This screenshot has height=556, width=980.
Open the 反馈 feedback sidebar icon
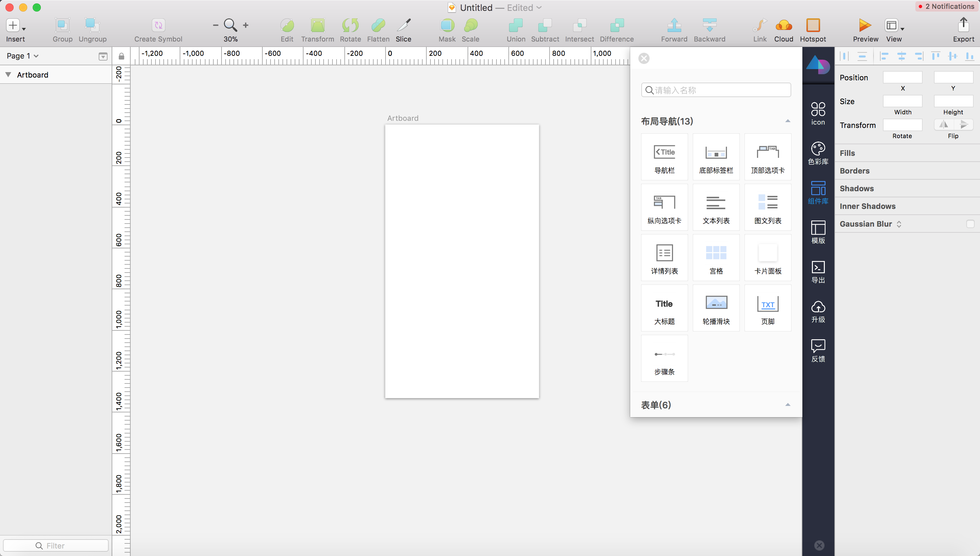pyautogui.click(x=818, y=350)
